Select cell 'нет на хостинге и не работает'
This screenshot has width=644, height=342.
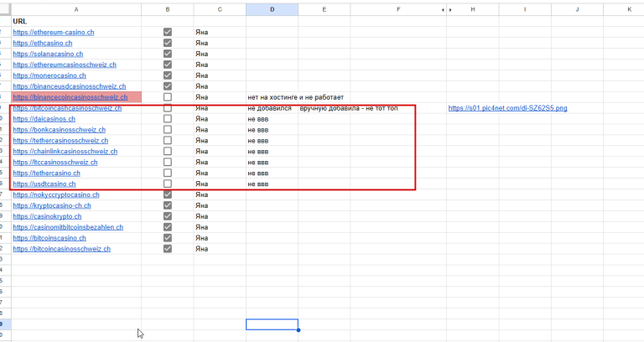pyautogui.click(x=296, y=97)
